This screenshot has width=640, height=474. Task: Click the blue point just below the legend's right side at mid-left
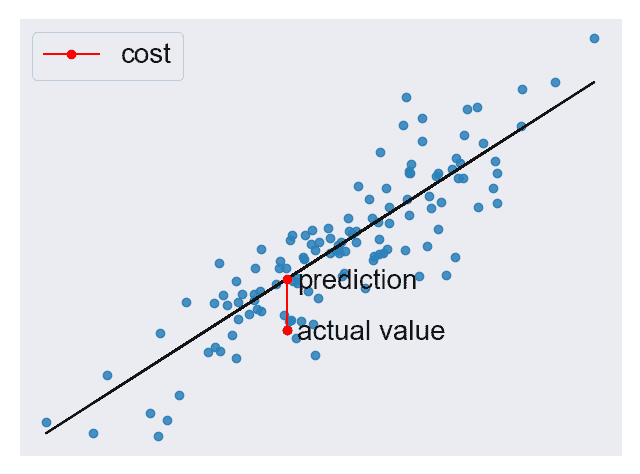pyautogui.click(x=186, y=302)
